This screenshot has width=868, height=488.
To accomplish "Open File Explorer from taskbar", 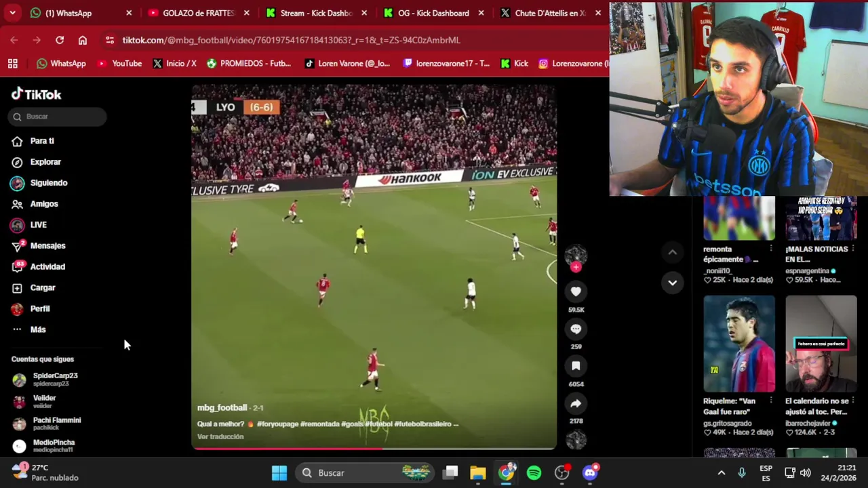I will [477, 473].
